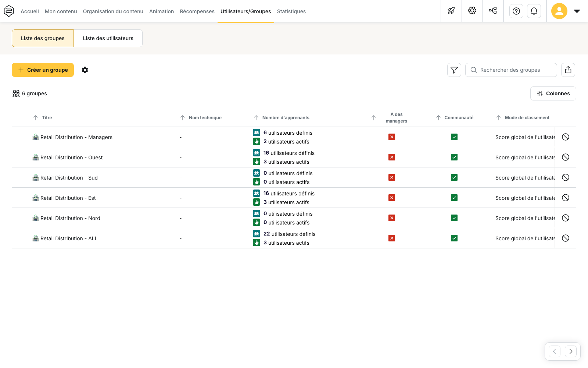Open the hierarchy structure icon
This screenshot has height=368, width=588.
click(x=493, y=11)
